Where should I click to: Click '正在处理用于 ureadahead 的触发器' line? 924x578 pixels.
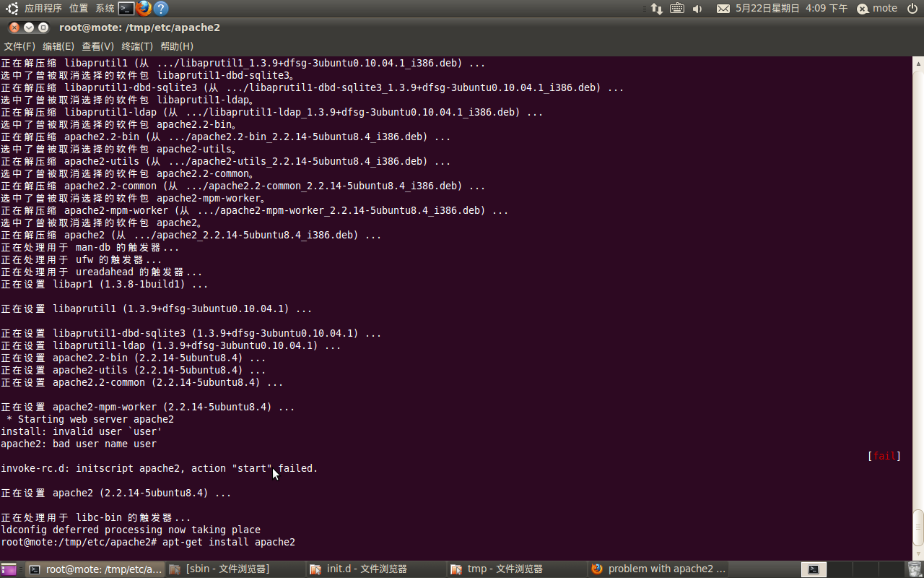click(x=102, y=272)
